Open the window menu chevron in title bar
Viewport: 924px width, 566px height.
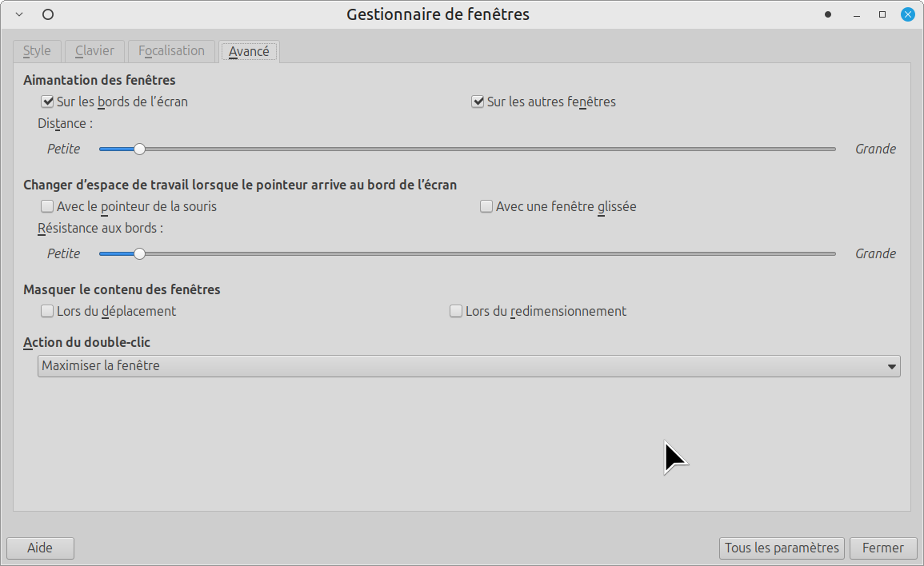19,14
